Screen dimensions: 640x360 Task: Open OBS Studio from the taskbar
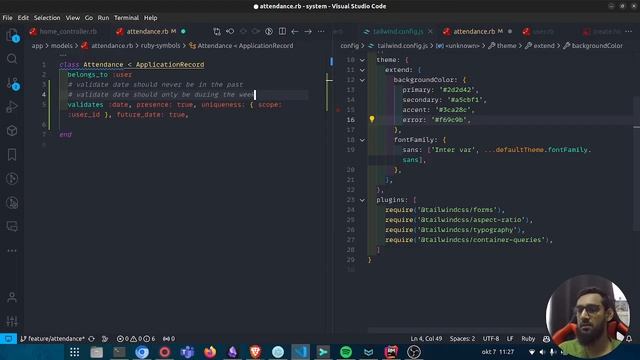[x=413, y=352]
